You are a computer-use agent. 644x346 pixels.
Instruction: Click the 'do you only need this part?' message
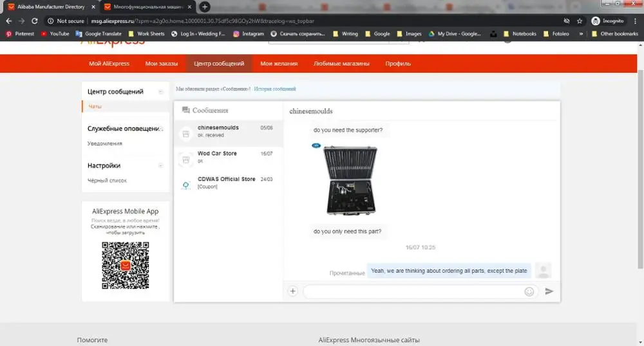pyautogui.click(x=347, y=232)
